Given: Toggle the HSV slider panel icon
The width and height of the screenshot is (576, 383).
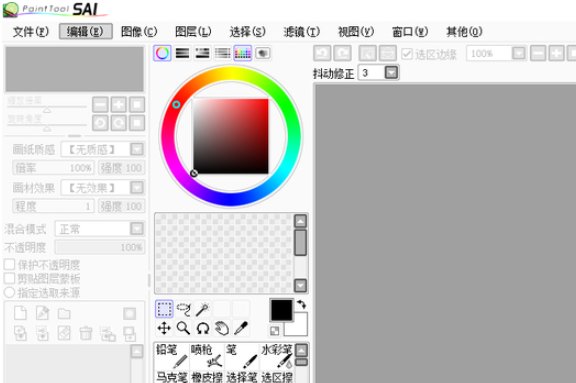Looking at the screenshot, I should [202, 53].
